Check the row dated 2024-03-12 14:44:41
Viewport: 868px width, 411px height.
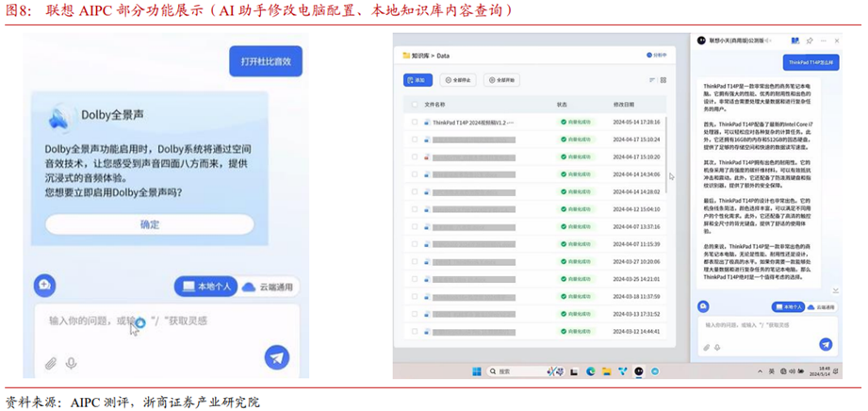[x=415, y=331]
